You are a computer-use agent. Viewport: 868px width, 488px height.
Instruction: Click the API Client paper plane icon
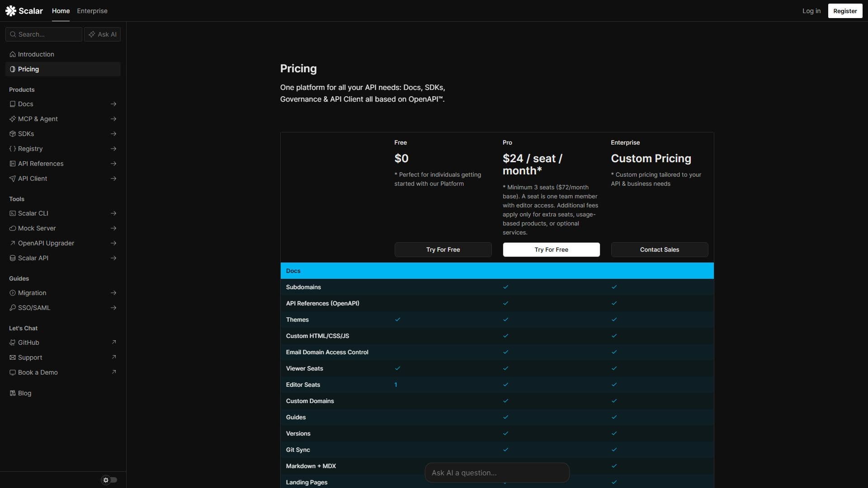[13, 178]
